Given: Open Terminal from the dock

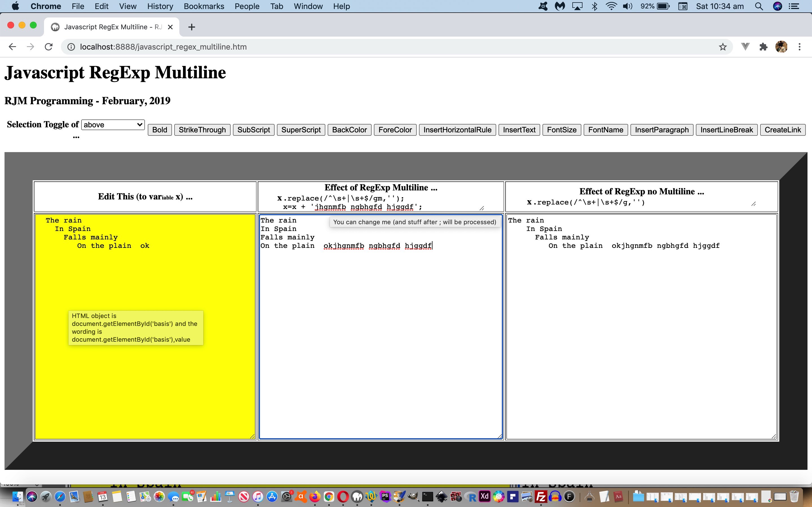Looking at the screenshot, I should (427, 496).
